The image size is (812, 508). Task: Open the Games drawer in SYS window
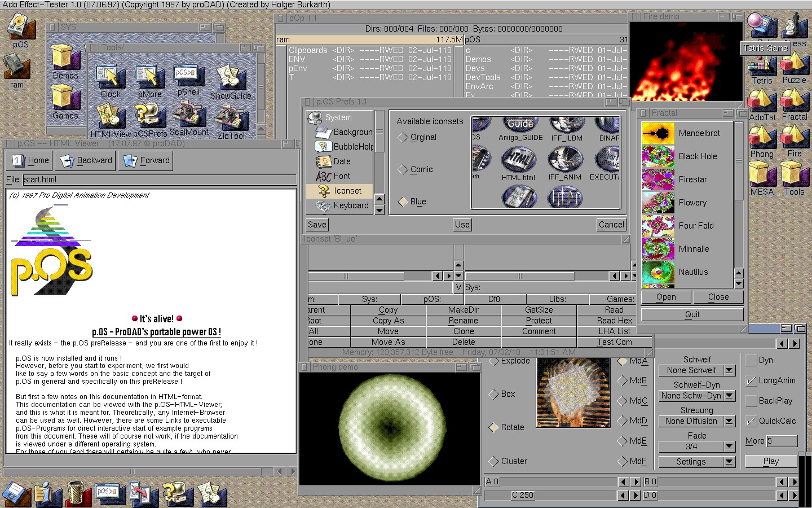click(x=65, y=98)
